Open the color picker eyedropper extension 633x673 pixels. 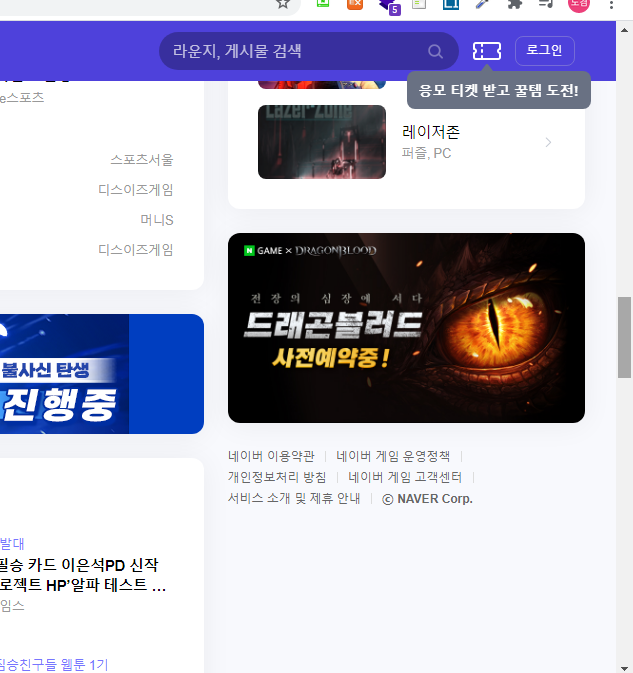482,3
